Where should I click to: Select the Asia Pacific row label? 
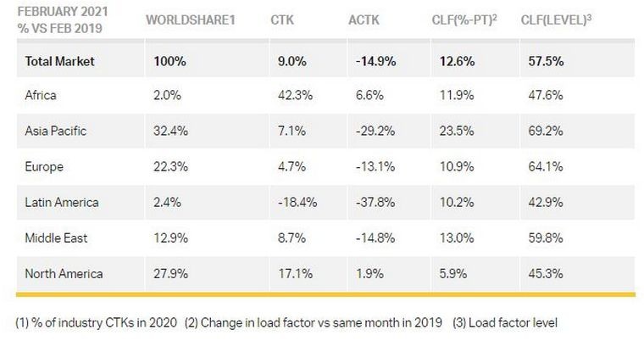pos(57,131)
